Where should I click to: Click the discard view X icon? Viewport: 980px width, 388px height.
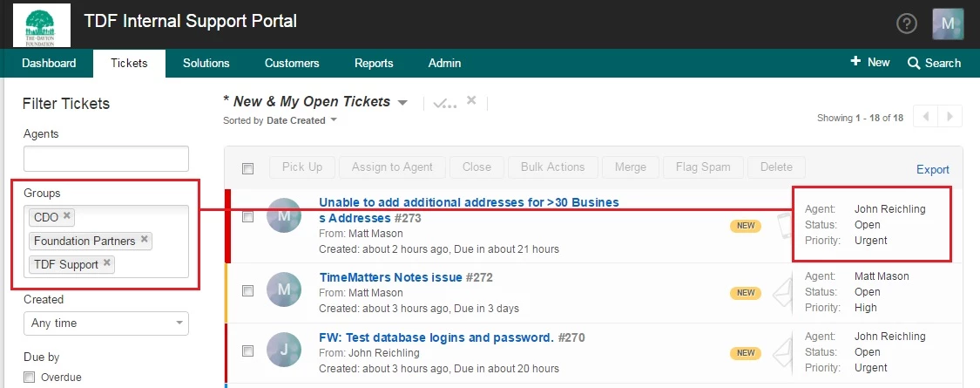471,101
